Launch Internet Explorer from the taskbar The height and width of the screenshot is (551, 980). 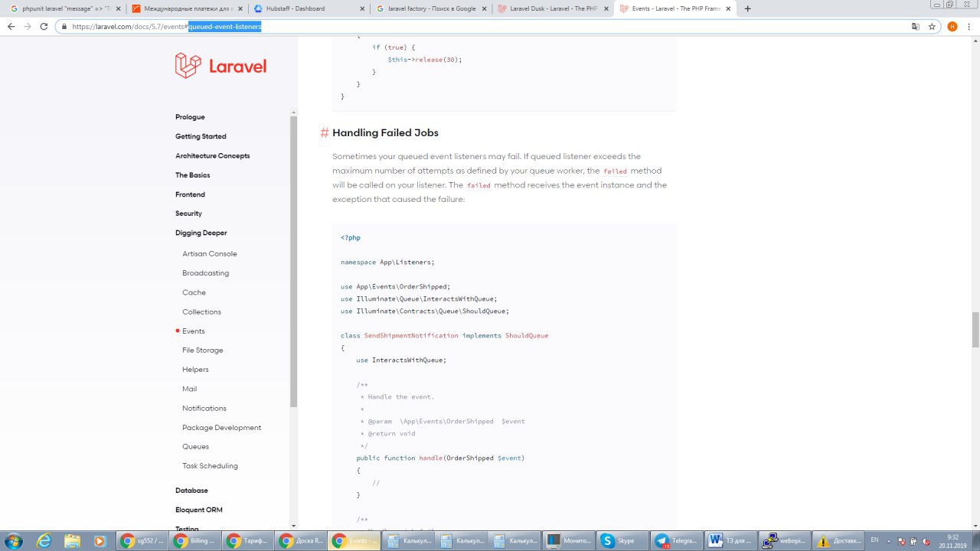44,540
